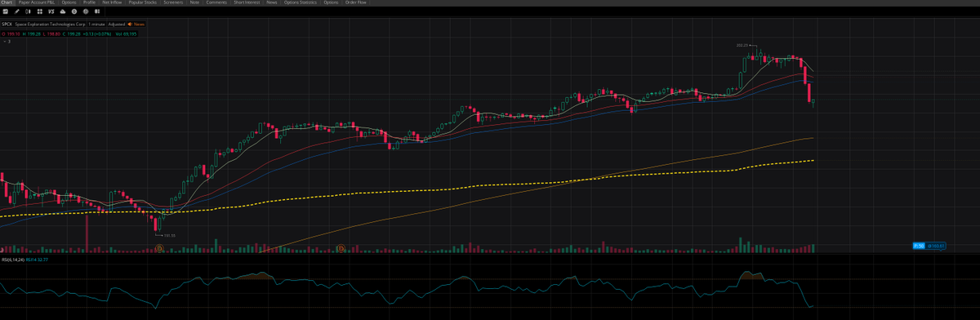Open the chart settings toolbar icon

6,12
